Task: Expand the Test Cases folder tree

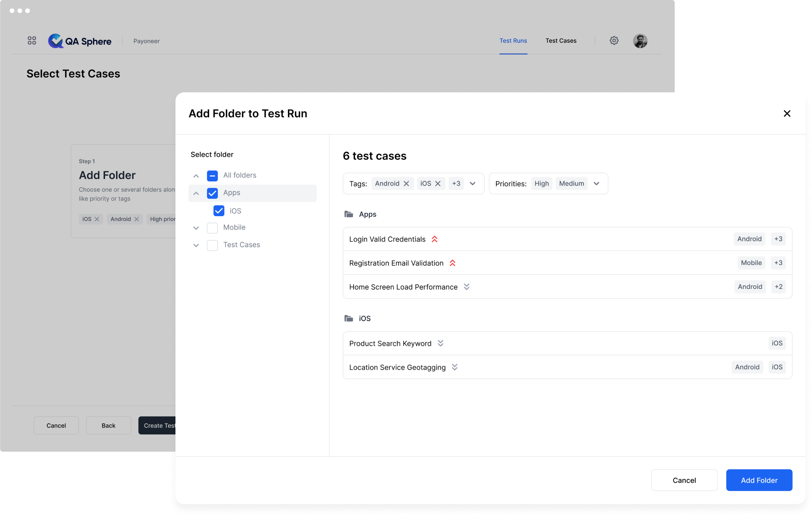Action: 196,245
